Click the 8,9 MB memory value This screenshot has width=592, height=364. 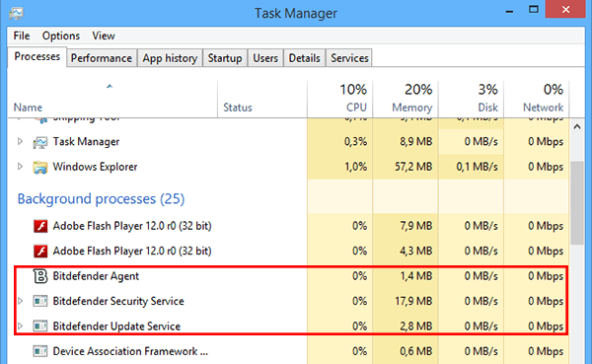[x=416, y=142]
